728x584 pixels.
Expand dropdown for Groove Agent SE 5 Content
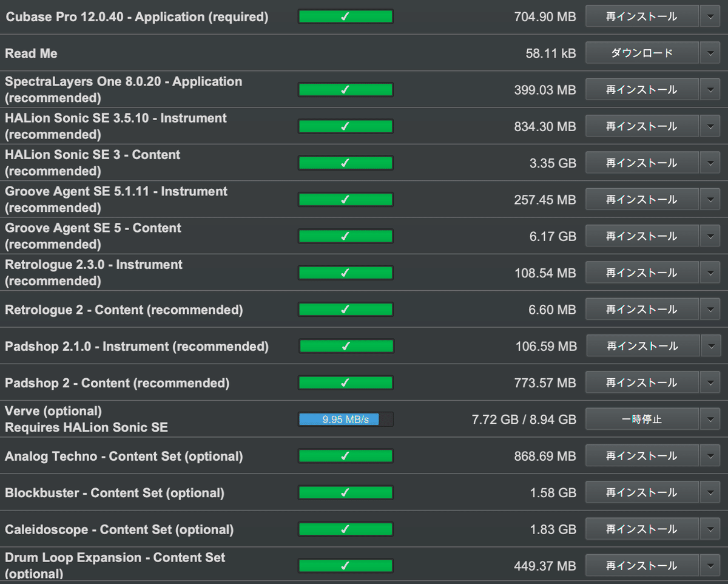pyautogui.click(x=710, y=236)
